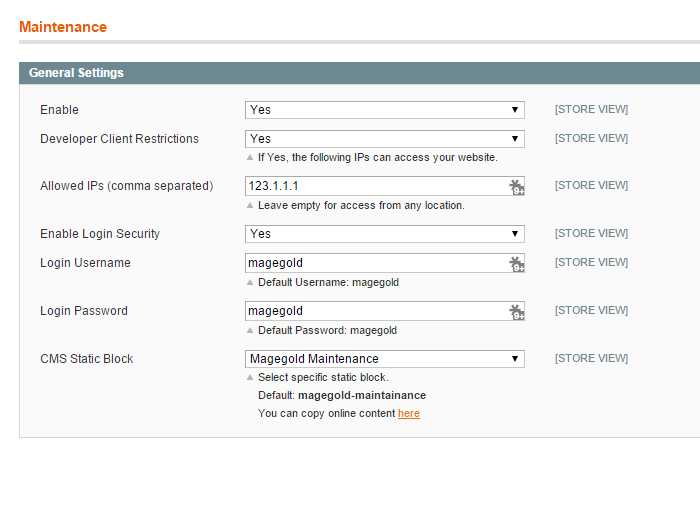The width and height of the screenshot is (700, 516).
Task: Click the 'CMS Static Block' label
Action: tap(87, 359)
